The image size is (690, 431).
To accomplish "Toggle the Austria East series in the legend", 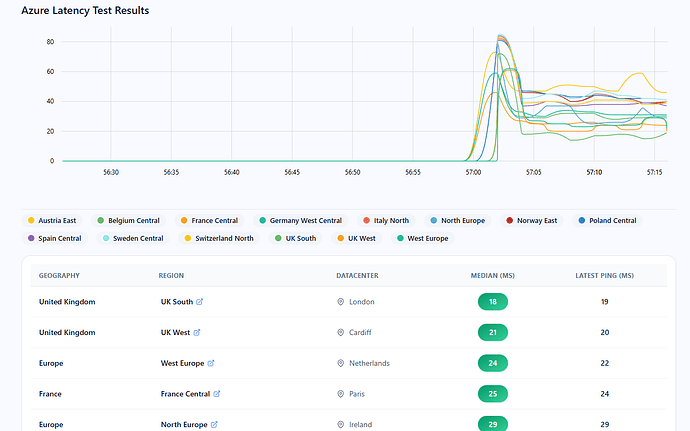I will [52, 221].
